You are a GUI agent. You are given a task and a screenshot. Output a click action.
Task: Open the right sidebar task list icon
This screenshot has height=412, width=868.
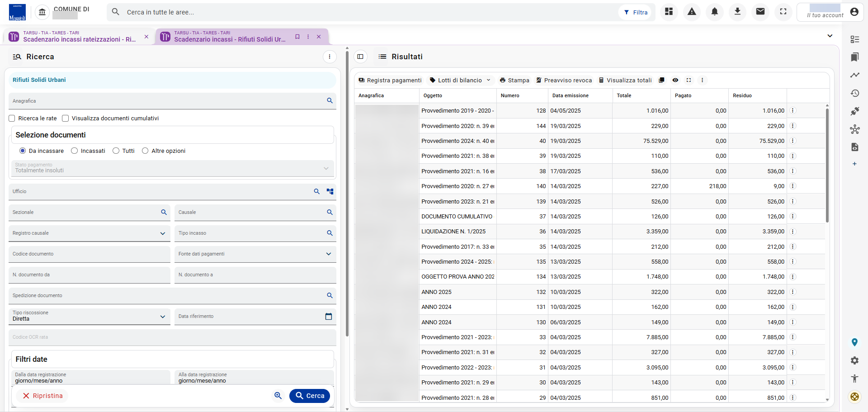[854, 39]
